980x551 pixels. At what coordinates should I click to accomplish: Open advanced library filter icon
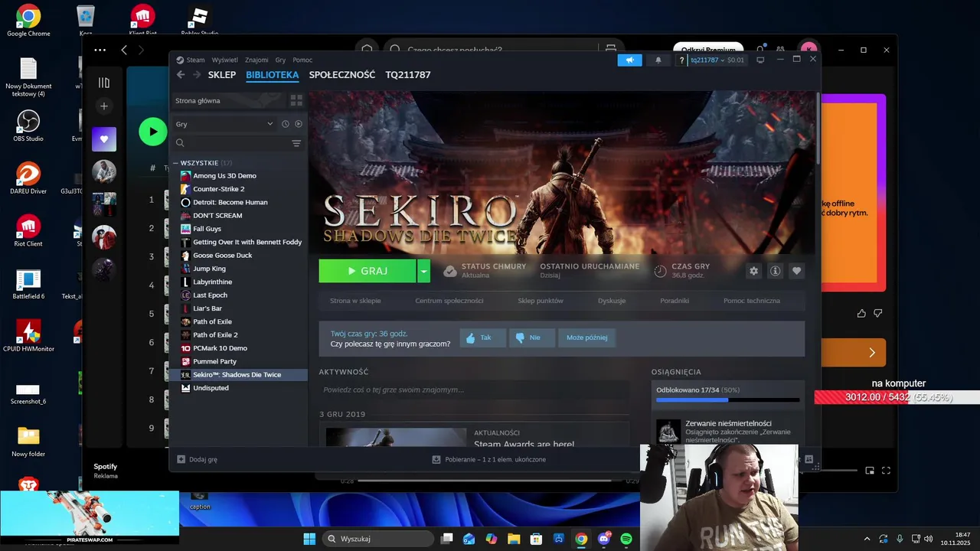click(x=296, y=143)
